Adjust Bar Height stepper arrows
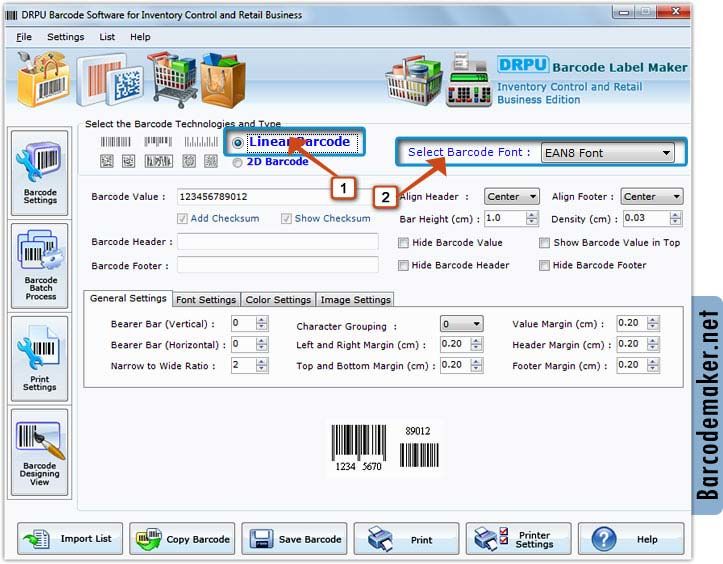Viewport: 723px width, 564px height. (x=532, y=218)
